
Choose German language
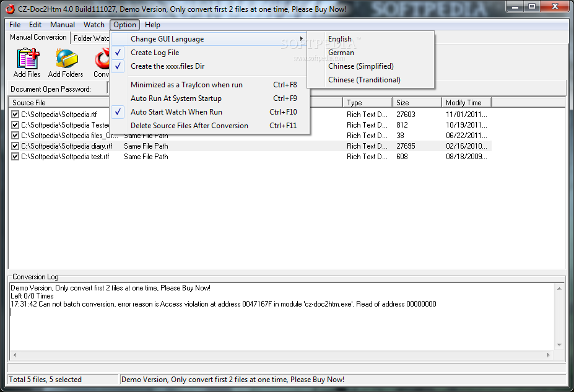370,53
